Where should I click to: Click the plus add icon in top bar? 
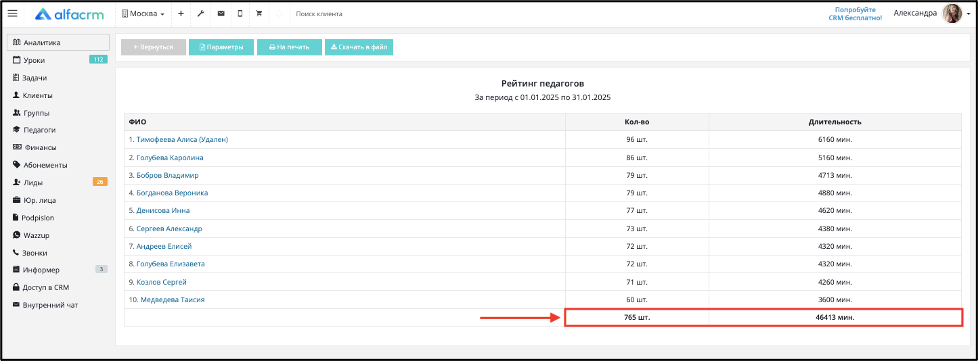(180, 13)
